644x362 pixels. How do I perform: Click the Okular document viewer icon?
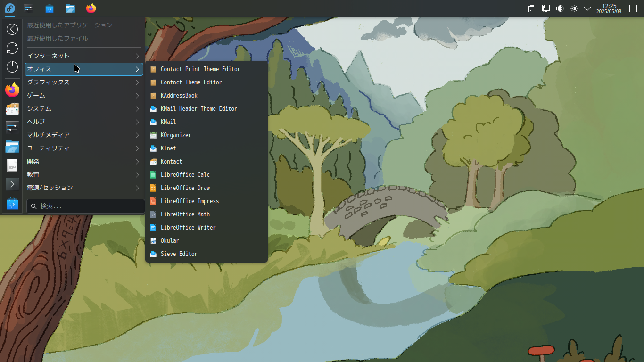coord(153,241)
